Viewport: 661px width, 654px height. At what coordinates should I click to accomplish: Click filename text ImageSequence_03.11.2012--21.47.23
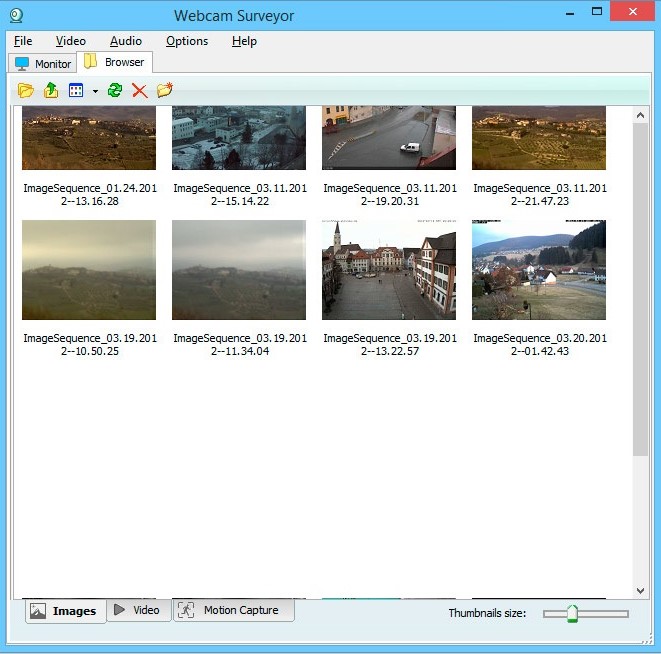point(540,194)
